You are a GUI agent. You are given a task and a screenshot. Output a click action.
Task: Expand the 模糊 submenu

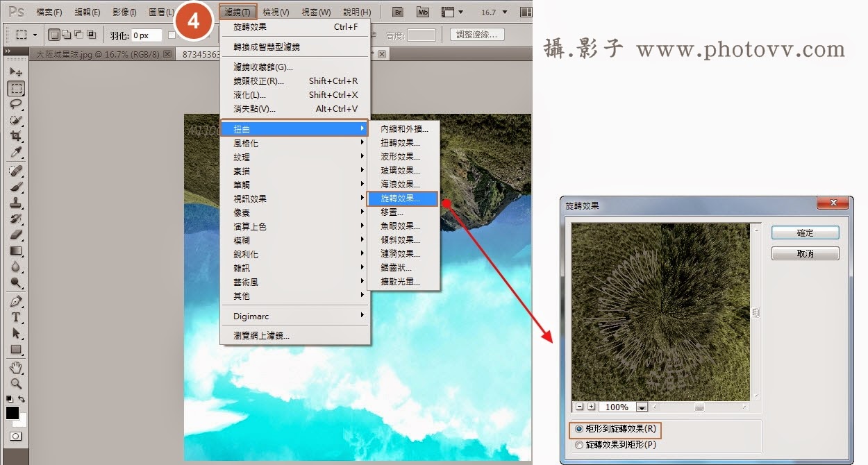(295, 240)
